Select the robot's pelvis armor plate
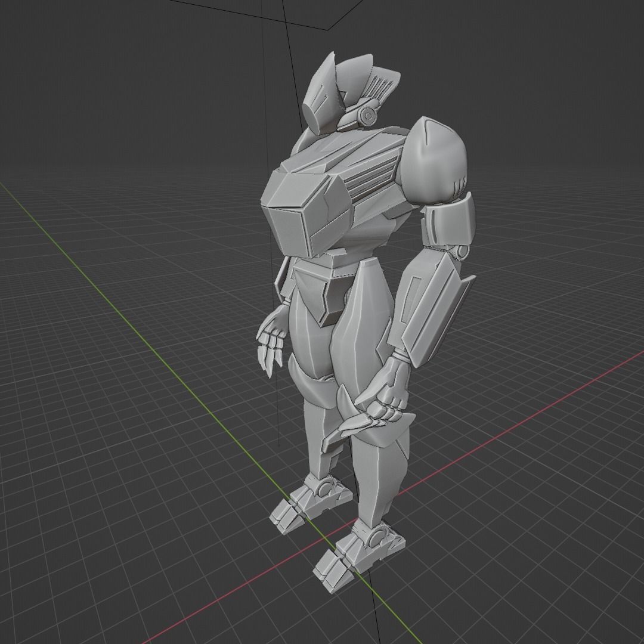The image size is (644, 644). 324,290
